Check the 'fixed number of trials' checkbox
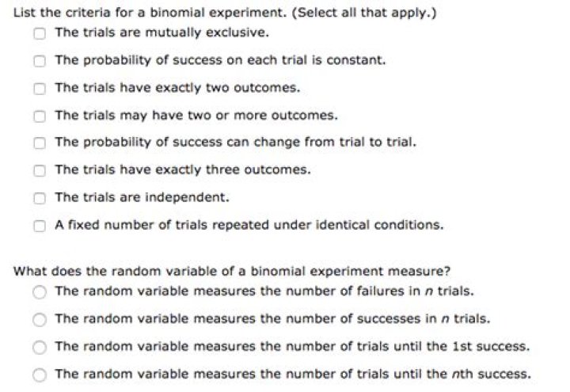The width and height of the screenshot is (570, 392). coord(40,226)
